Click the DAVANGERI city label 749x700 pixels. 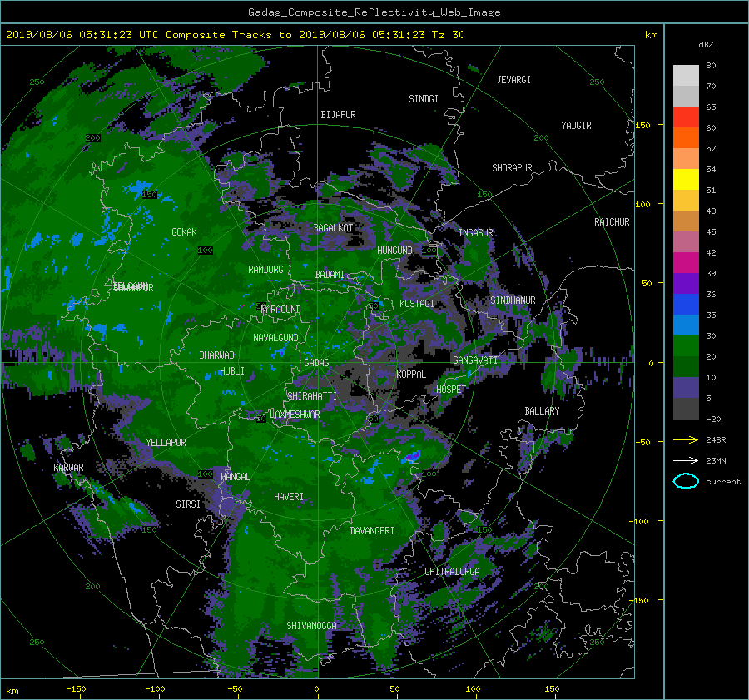tap(372, 531)
